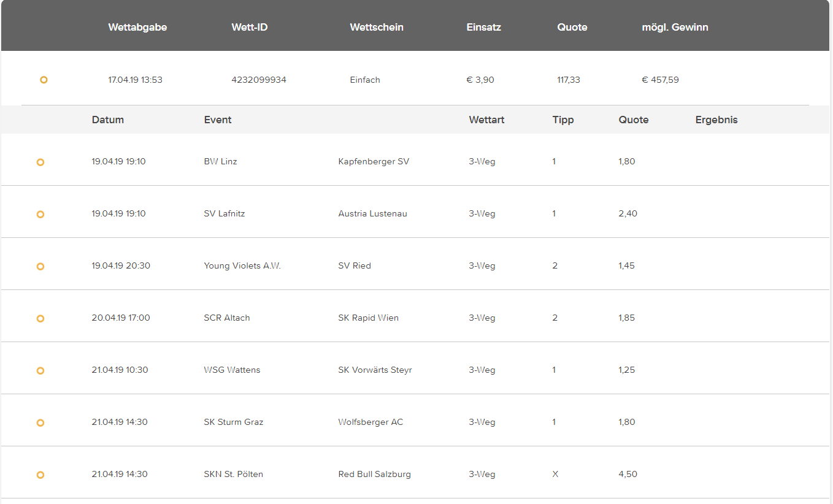Click the date 21.04.19 10:30
833x504 pixels.
(x=120, y=370)
